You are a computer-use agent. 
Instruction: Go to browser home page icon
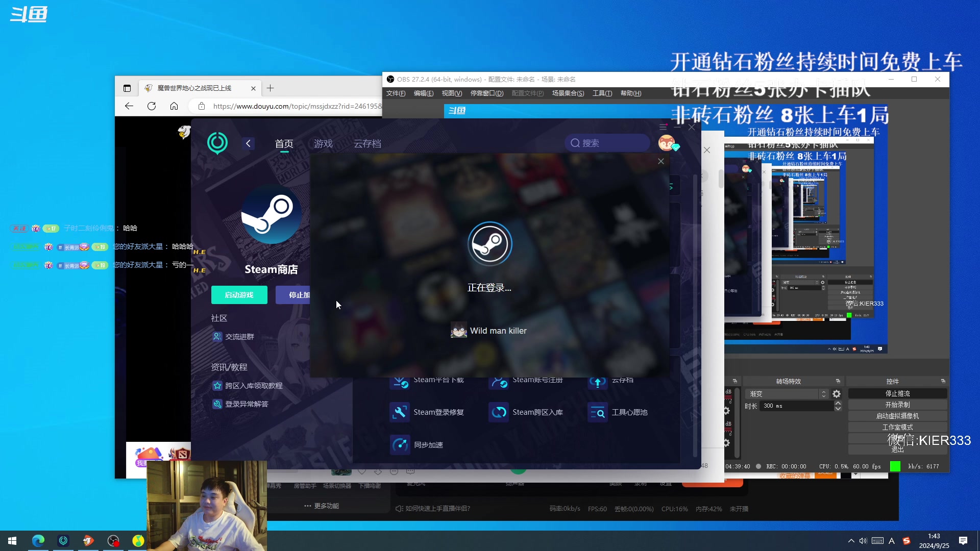pos(174,106)
